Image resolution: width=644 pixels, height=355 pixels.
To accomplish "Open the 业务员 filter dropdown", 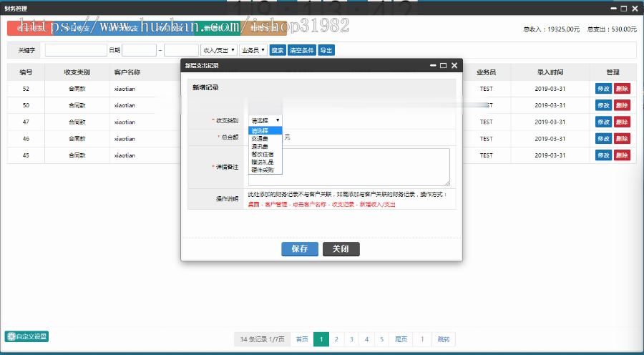I will 253,50.
